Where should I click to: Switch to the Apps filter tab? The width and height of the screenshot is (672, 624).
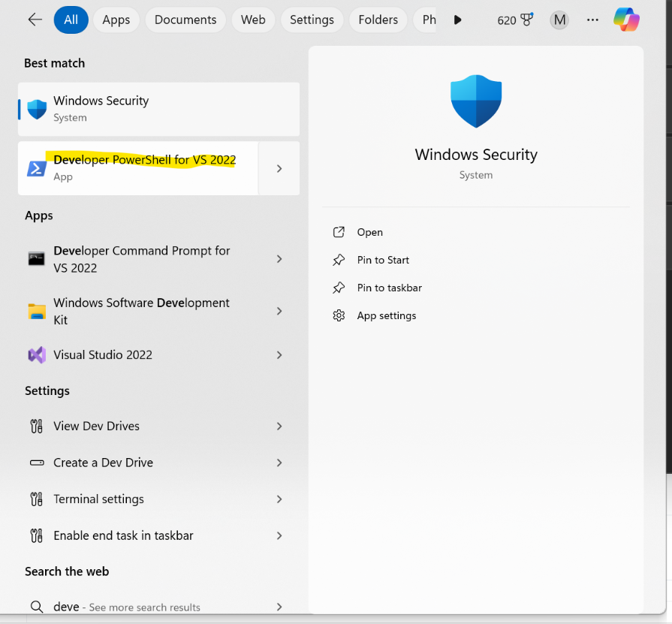[x=116, y=20]
